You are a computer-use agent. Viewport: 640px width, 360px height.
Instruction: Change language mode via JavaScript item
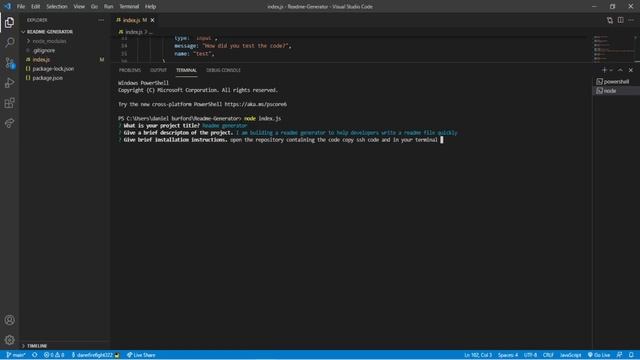(x=570, y=355)
